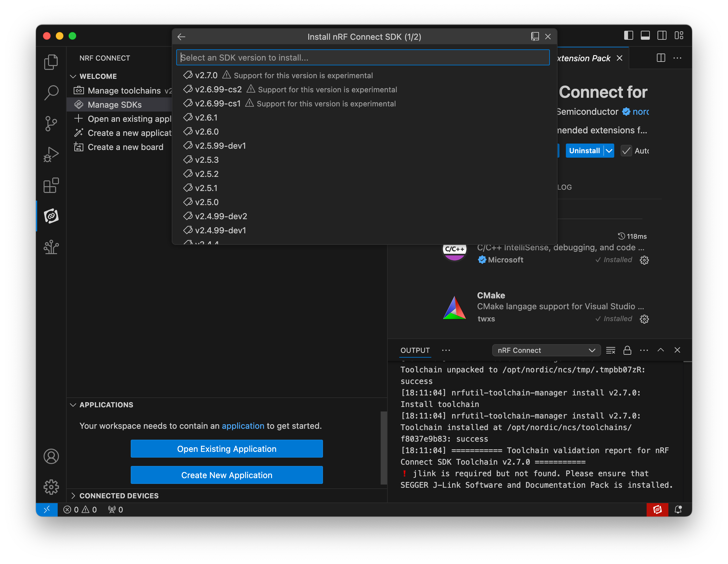Viewport: 728px width, 564px height.
Task: Open the nRF Connect output channel dropdown
Action: (546, 350)
